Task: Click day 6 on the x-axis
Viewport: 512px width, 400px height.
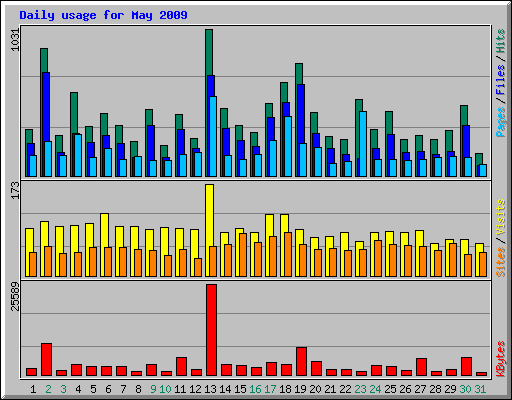Action: [108, 389]
